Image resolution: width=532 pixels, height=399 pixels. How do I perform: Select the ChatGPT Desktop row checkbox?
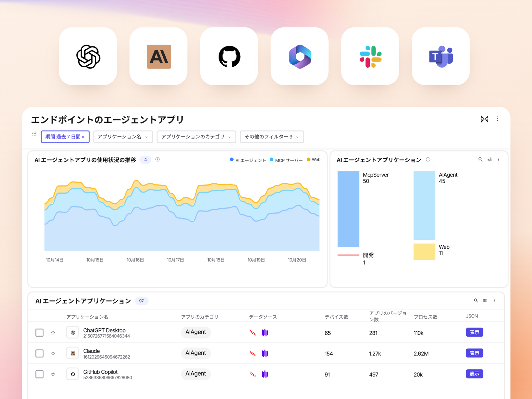40,332
